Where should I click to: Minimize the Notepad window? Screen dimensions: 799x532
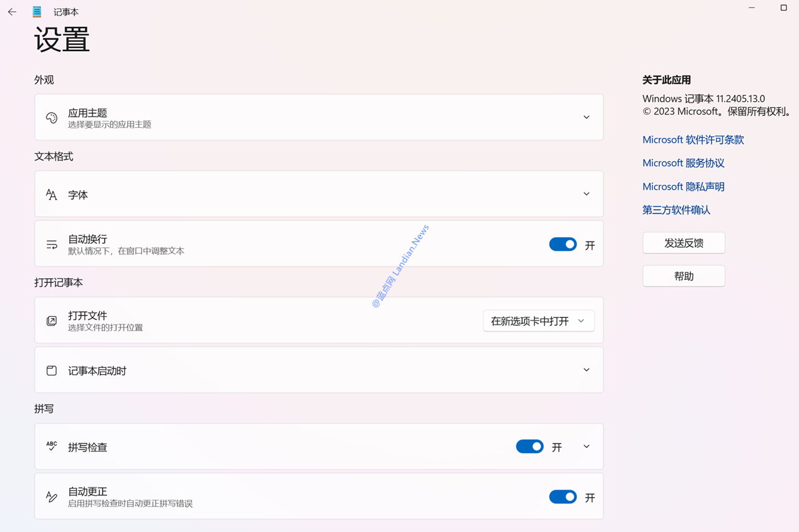point(752,7)
